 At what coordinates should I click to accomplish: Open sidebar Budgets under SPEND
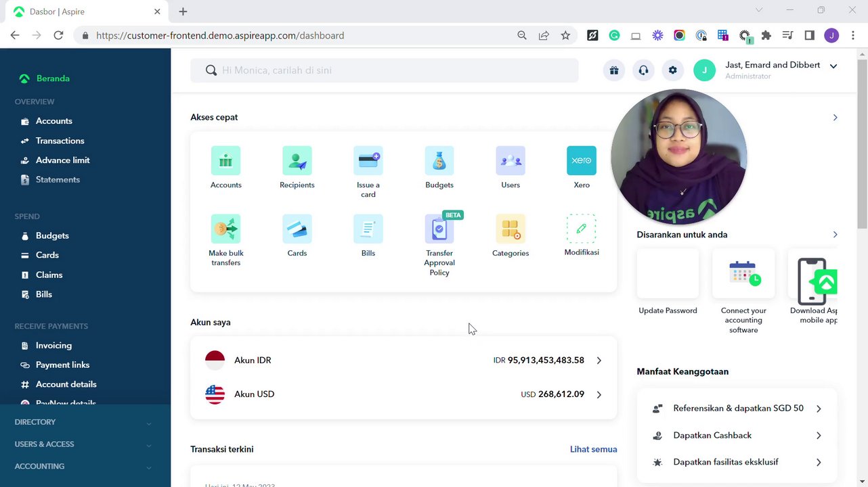click(52, 236)
